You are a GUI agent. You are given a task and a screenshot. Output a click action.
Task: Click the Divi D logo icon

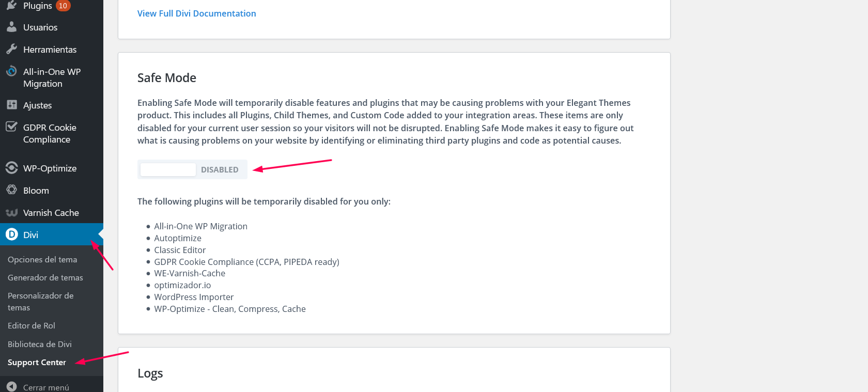tap(11, 234)
